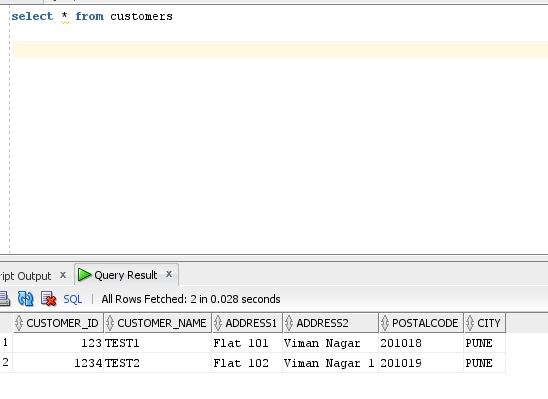Click the delete selected row icon
The height and width of the screenshot is (399, 548).
[49, 299]
